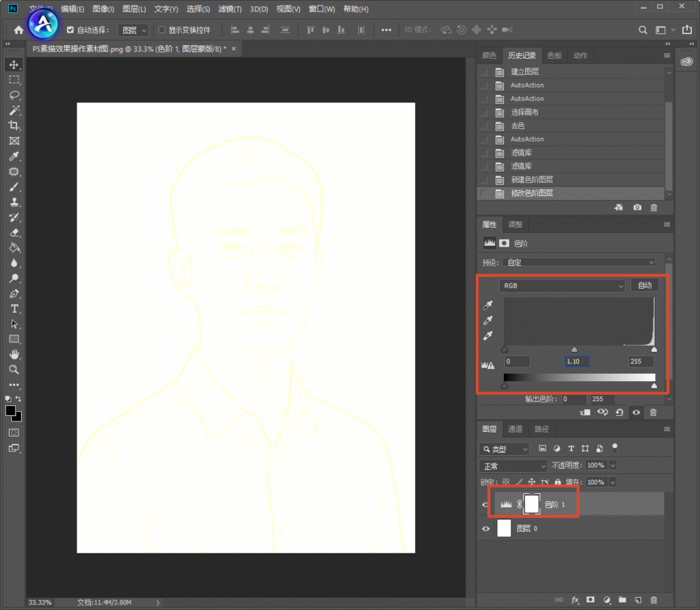Hide the 图层 0 layer
Image resolution: width=700 pixels, height=610 pixels.
pos(485,529)
